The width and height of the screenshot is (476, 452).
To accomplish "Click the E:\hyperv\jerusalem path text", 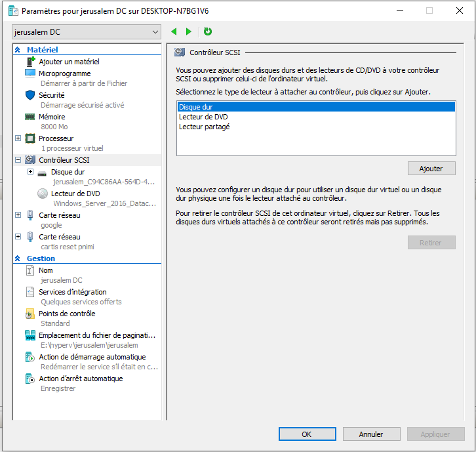I will 89,345.
